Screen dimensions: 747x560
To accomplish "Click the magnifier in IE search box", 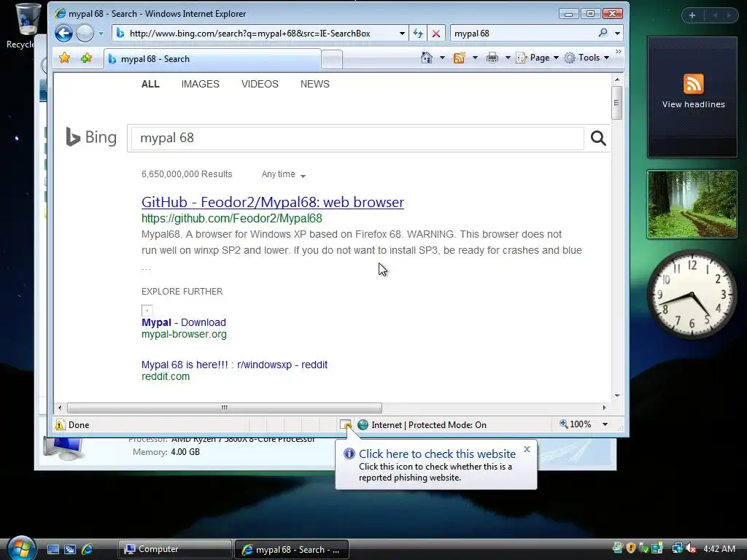I will tap(603, 33).
